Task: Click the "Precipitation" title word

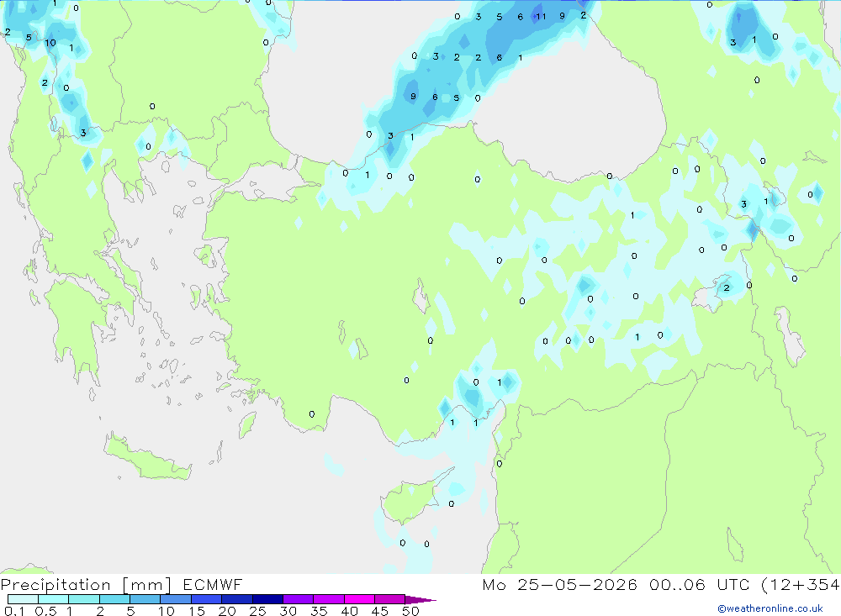Action: coord(56,585)
